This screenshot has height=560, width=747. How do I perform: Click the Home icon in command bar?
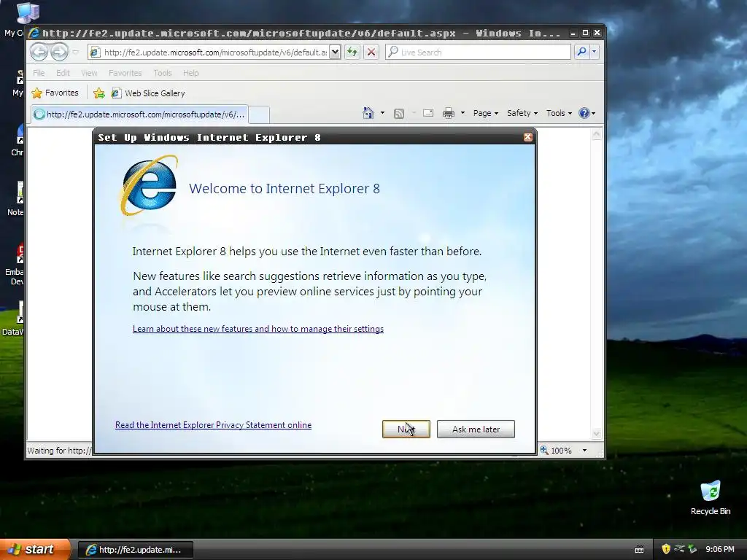tap(368, 113)
